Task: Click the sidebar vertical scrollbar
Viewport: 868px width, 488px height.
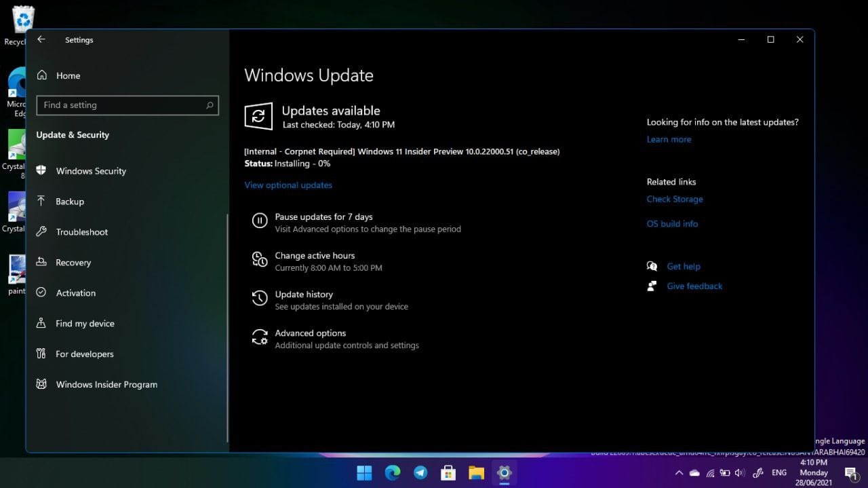Action: tap(227, 328)
